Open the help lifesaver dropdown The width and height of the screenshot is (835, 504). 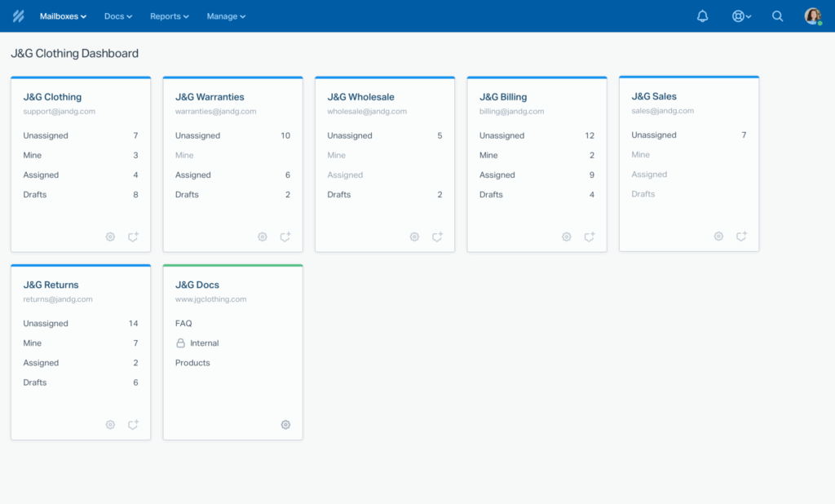tap(740, 16)
